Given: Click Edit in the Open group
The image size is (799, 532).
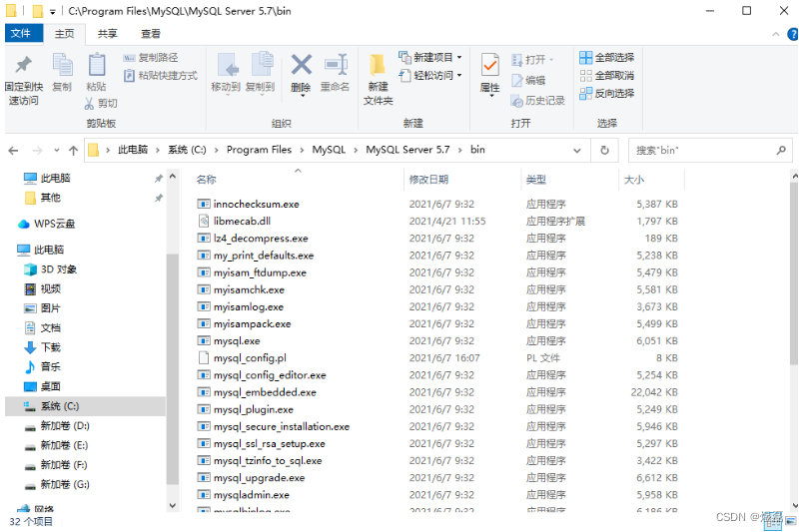Looking at the screenshot, I should pyautogui.click(x=528, y=81).
